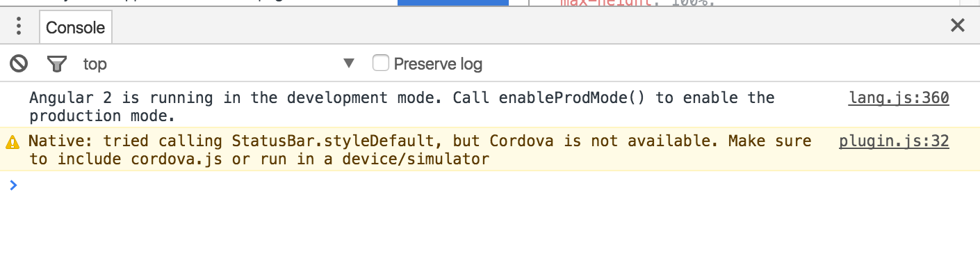Open the top execution context dropdown
This screenshot has height=259, width=980.
point(219,64)
